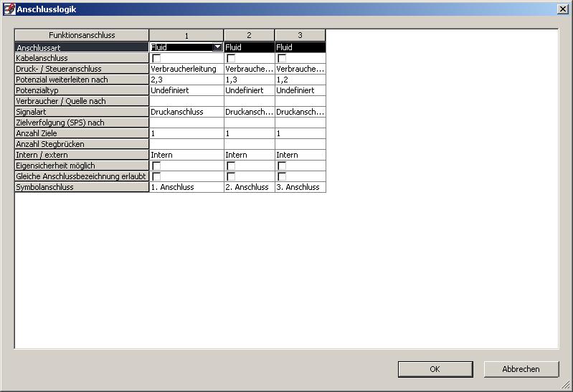Select the Eigensicherheit möglich row header
This screenshot has width=573, height=392.
(x=82, y=166)
